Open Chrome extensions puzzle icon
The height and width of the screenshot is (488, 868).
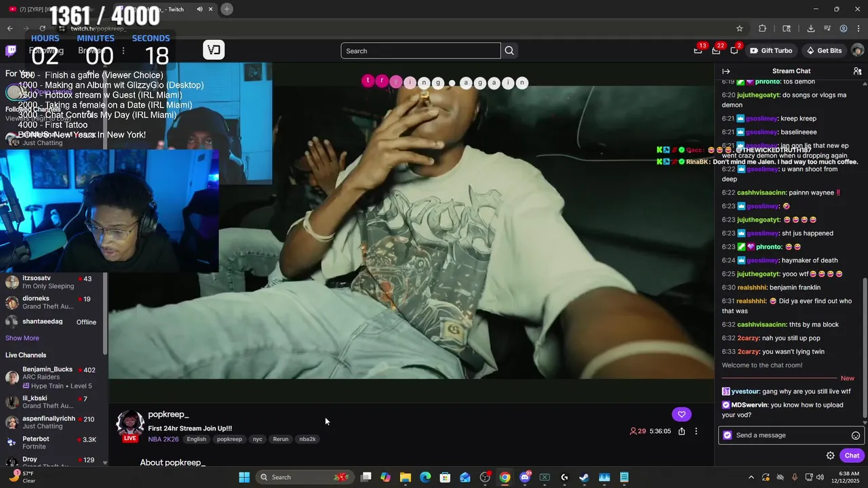763,28
